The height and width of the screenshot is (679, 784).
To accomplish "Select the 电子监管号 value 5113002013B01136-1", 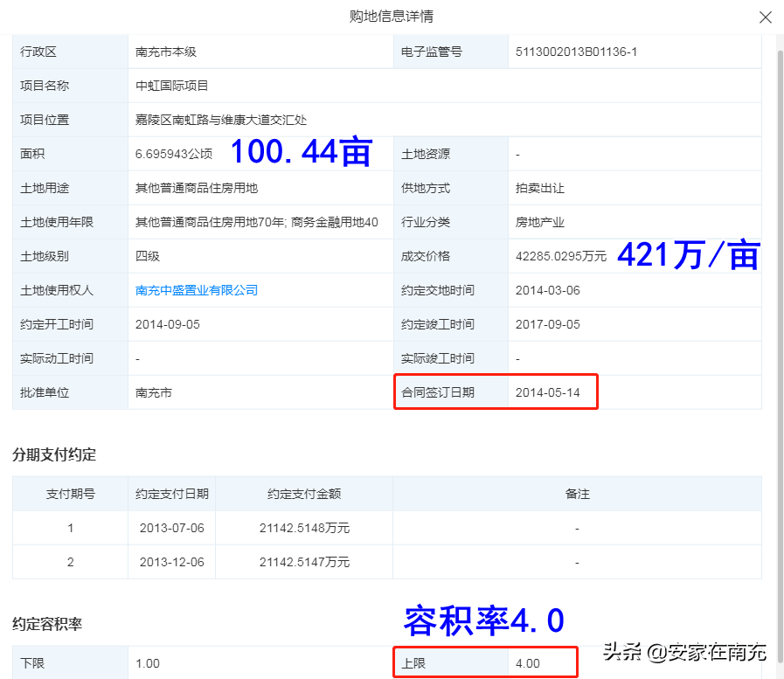I will click(576, 52).
